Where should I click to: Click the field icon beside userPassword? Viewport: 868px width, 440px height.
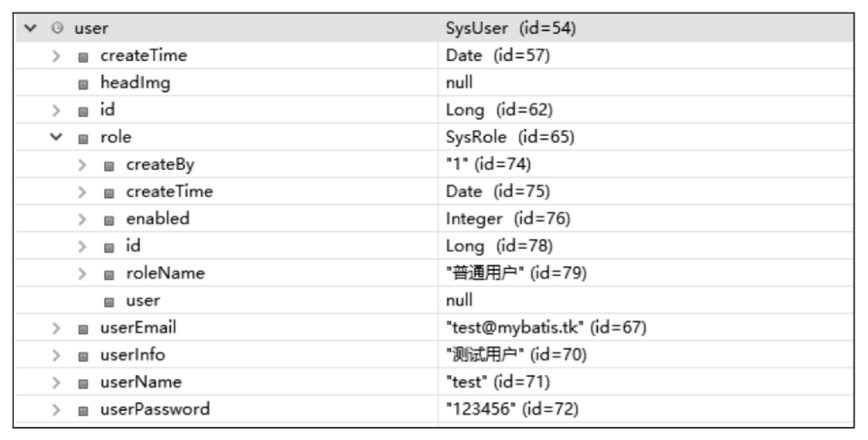83,411
